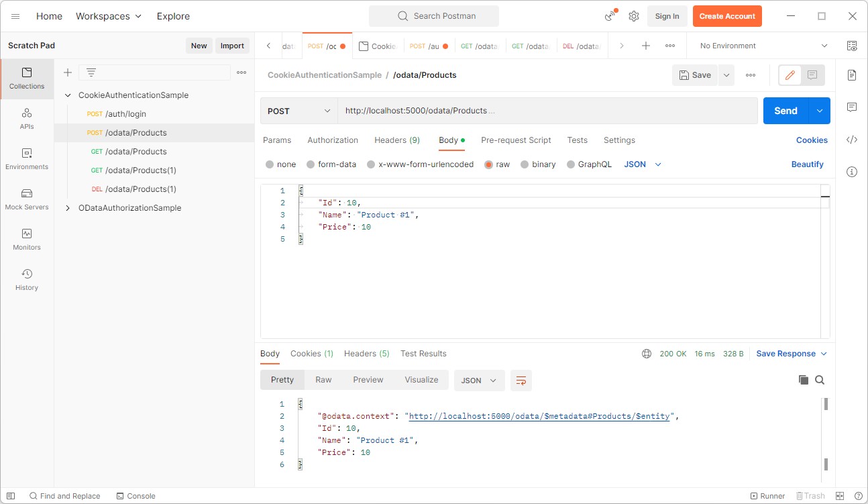This screenshot has width=868, height=504.
Task: Create new collection with plus icon
Action: point(67,72)
